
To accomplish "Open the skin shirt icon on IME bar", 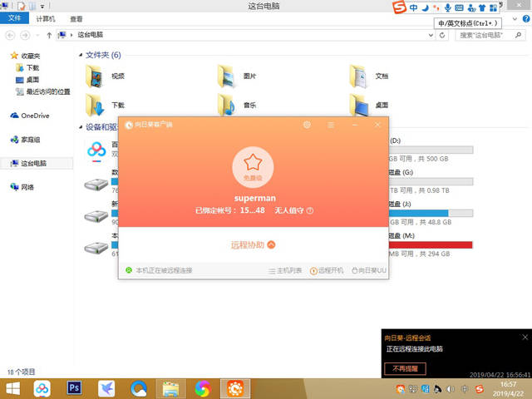I will (482, 7).
